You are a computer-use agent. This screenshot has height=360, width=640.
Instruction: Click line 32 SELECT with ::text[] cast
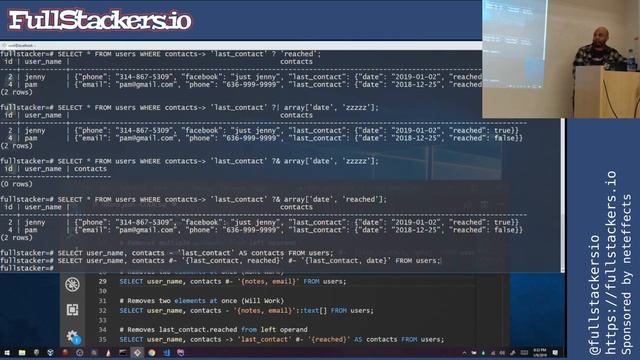[x=246, y=311]
